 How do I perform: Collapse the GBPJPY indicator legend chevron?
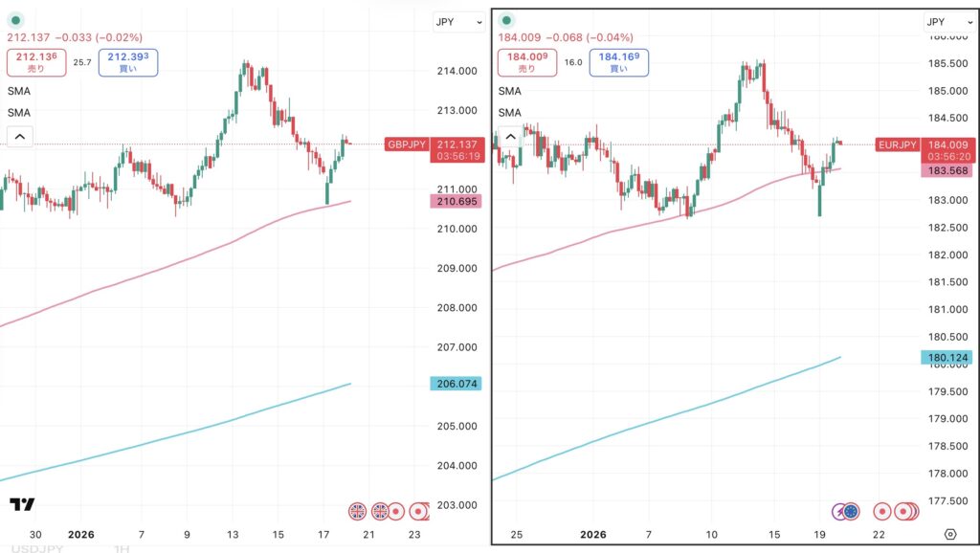[x=20, y=137]
